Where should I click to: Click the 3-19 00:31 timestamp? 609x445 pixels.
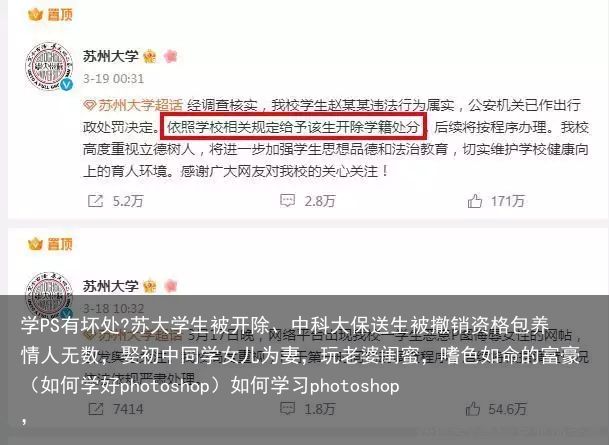(113, 79)
